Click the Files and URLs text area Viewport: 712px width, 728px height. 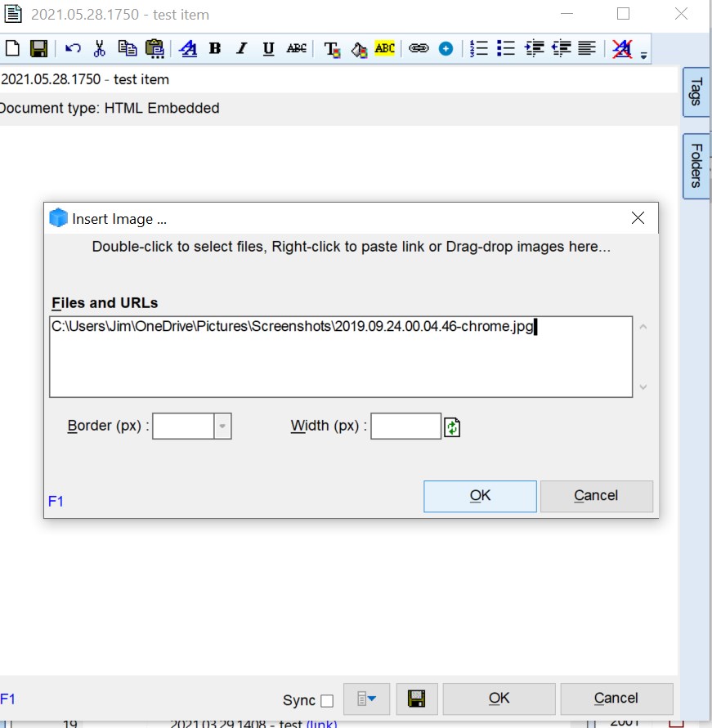[341, 356]
